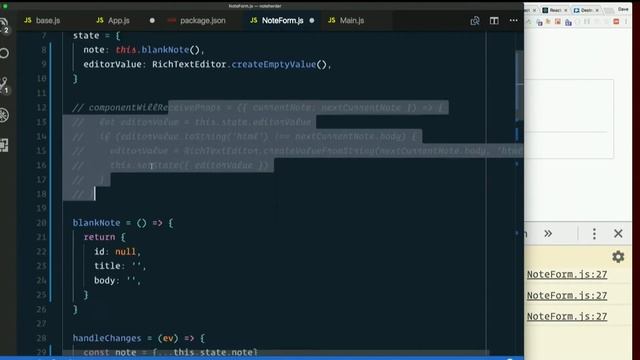Switch to package.json editor tab
Image resolution: width=640 pixels, height=360 pixels.
click(203, 20)
